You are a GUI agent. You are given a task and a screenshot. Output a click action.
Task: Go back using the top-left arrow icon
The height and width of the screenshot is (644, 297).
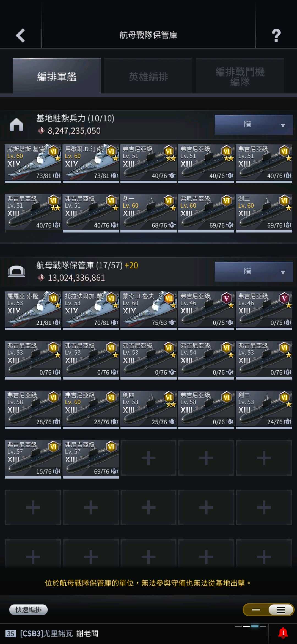pyautogui.click(x=21, y=36)
